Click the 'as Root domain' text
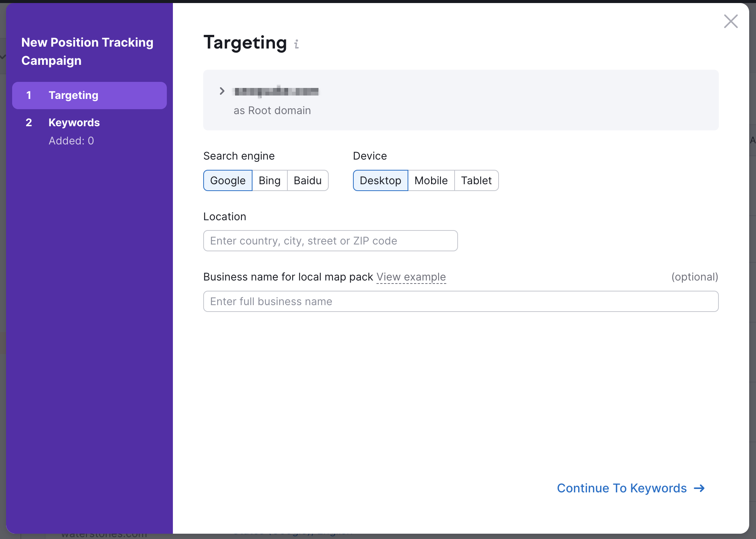 [x=272, y=110]
